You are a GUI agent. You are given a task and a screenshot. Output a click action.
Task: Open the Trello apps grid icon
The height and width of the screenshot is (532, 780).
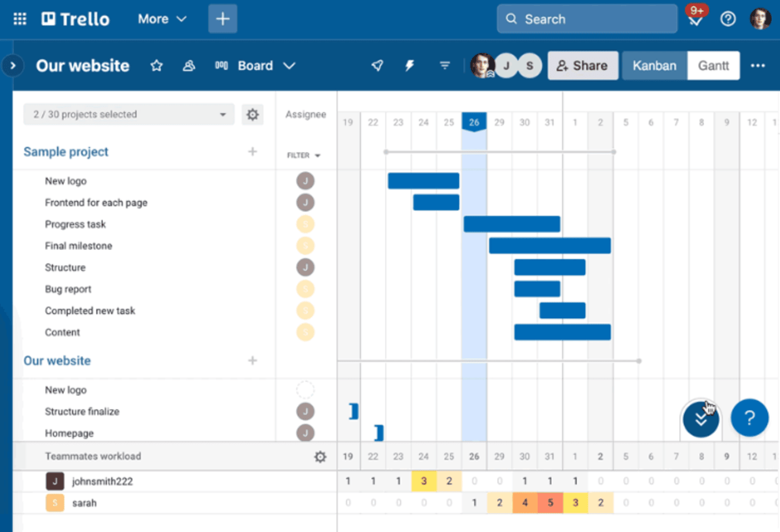pos(19,18)
